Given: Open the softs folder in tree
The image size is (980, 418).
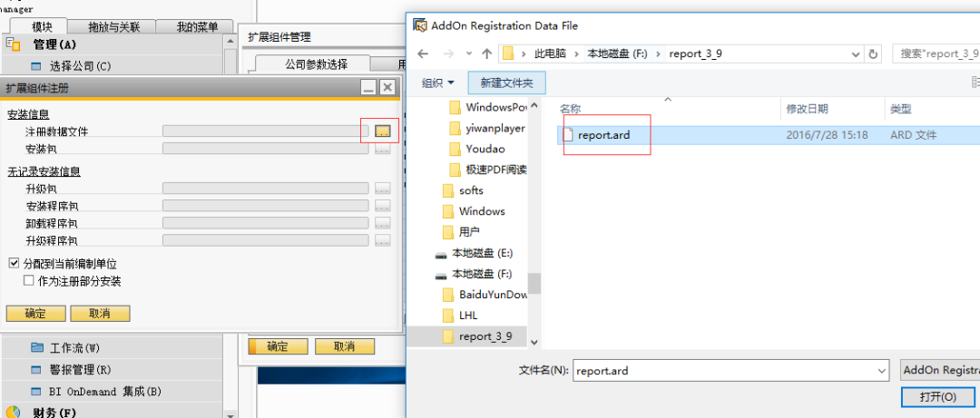Looking at the screenshot, I should [463, 190].
